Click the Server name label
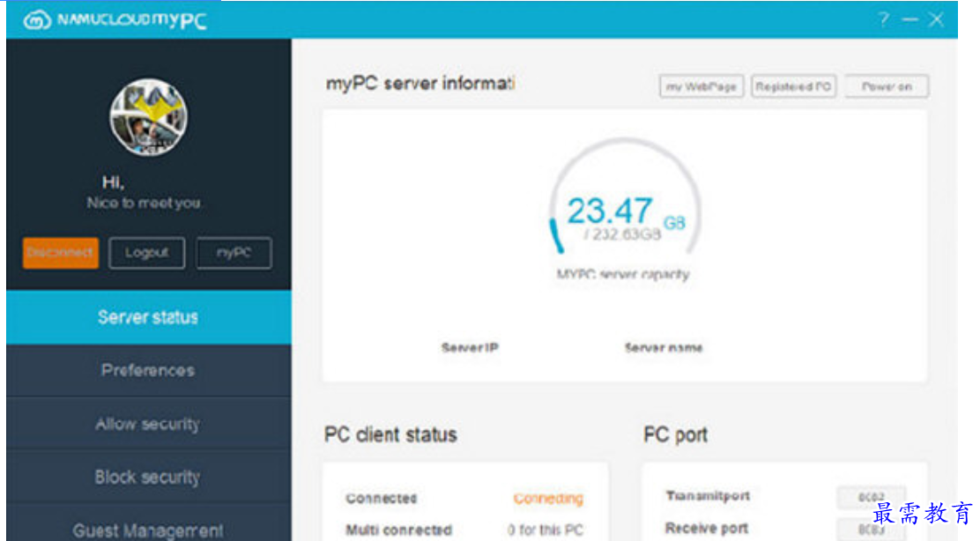Screen dimensions: 980x541 [x=664, y=348]
